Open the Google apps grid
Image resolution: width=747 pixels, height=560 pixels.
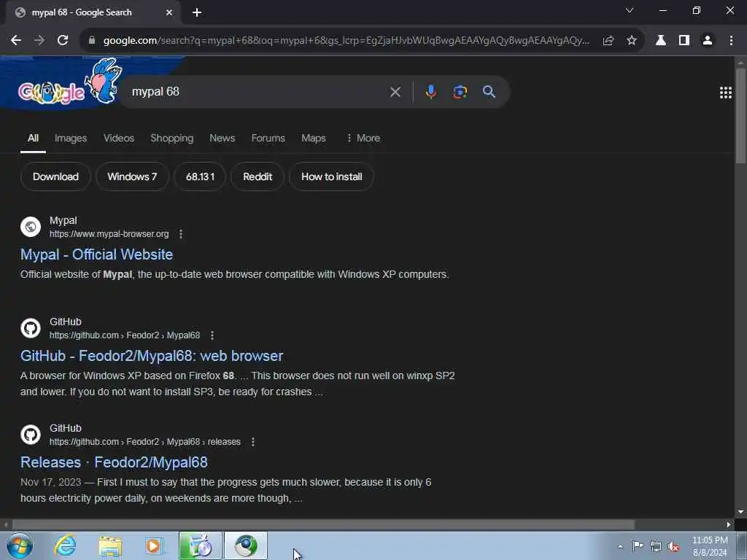726,93
